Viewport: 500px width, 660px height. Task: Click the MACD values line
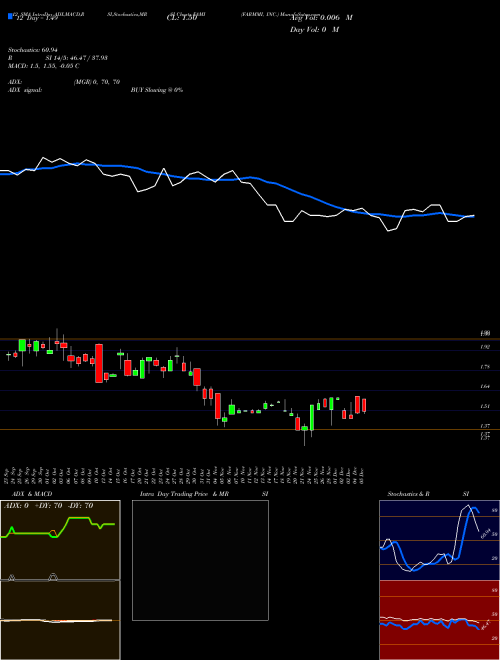coord(44,66)
